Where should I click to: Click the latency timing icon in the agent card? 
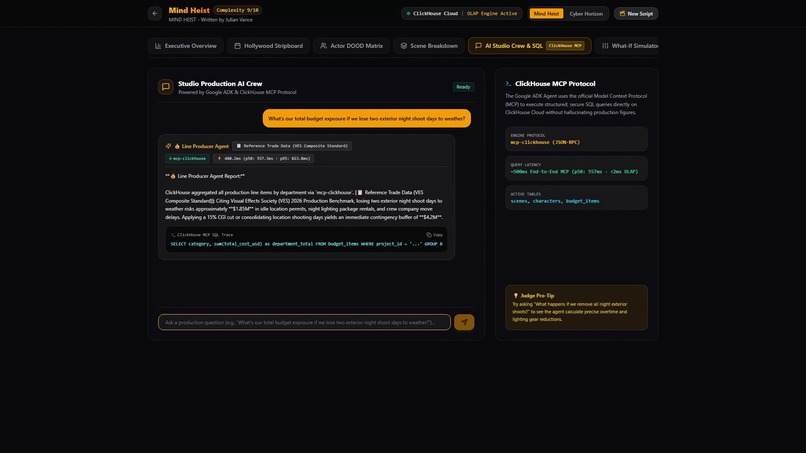coord(219,158)
